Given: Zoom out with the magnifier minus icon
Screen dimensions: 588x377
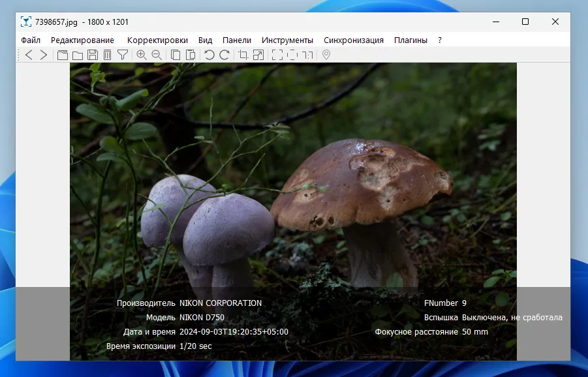Looking at the screenshot, I should [x=157, y=55].
